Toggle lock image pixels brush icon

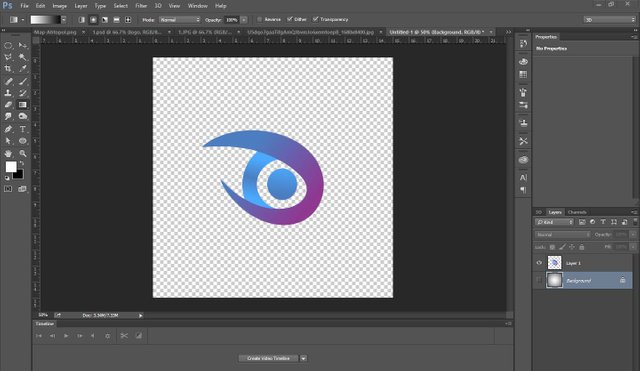click(x=562, y=247)
